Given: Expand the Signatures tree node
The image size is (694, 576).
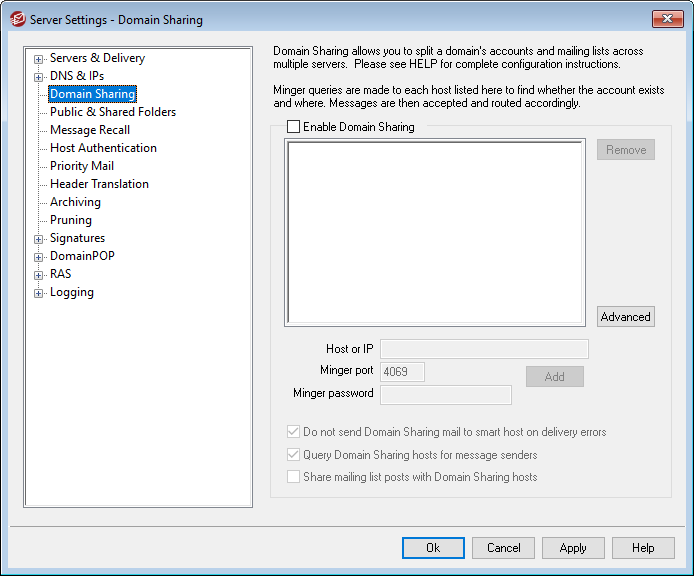Looking at the screenshot, I should pos(39,239).
